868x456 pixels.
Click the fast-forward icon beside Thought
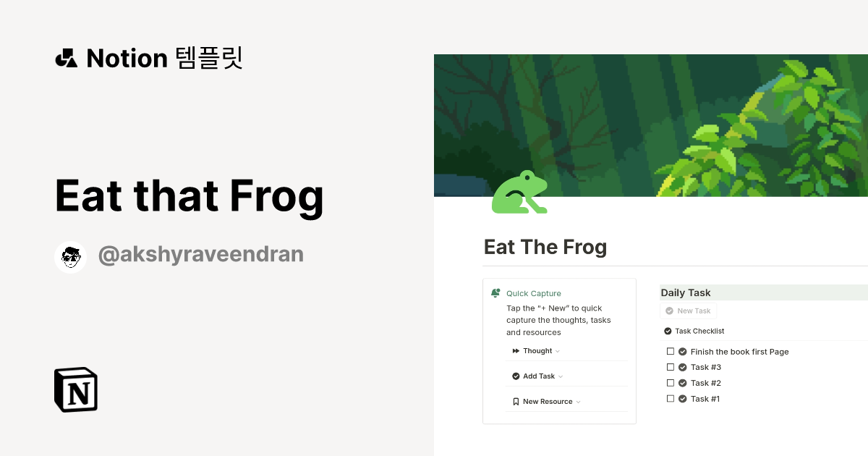tap(515, 351)
